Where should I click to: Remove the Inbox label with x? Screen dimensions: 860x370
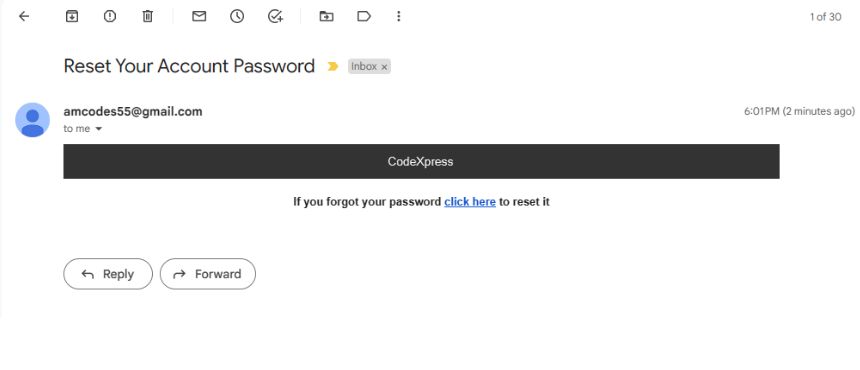point(384,67)
